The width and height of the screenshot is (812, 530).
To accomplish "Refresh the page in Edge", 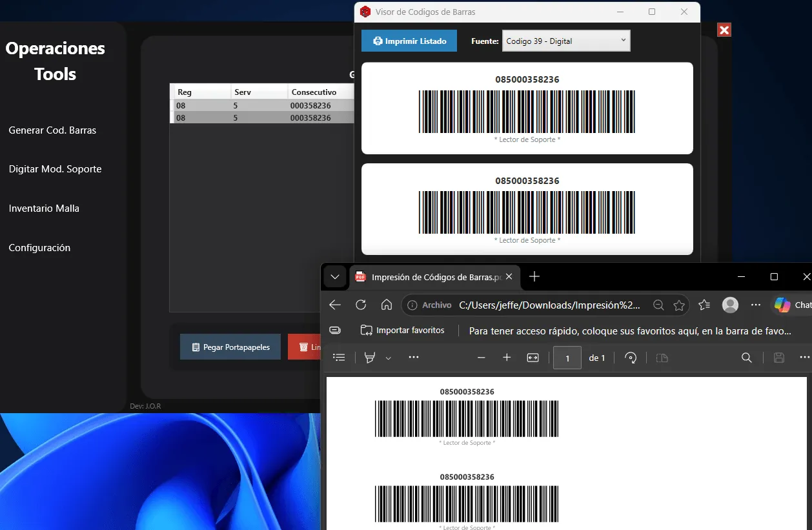I will tap(361, 305).
